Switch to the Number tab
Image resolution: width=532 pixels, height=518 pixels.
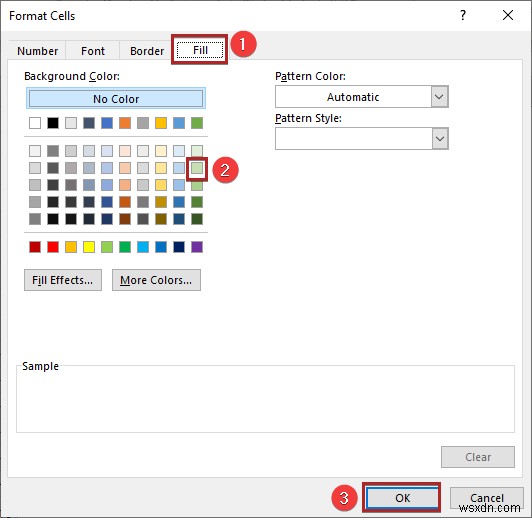pos(37,51)
